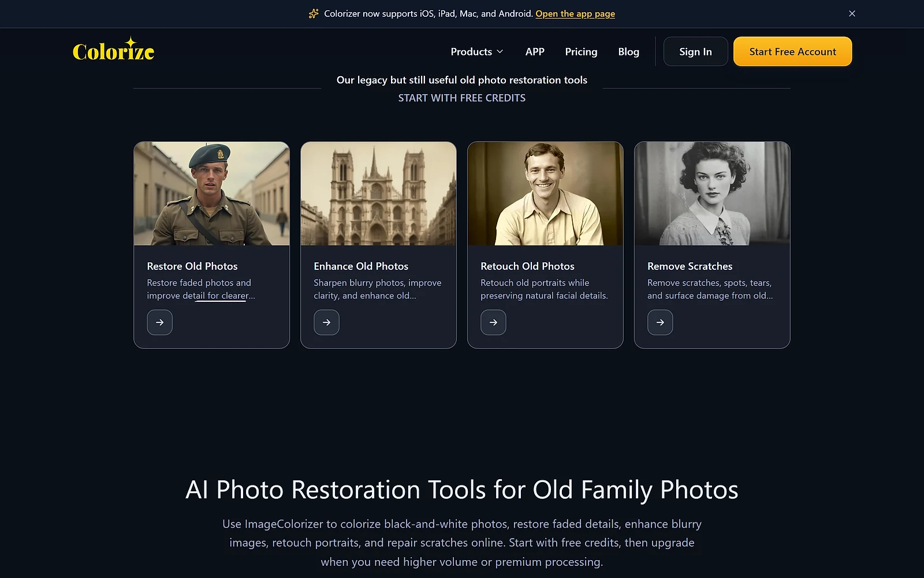
Task: Open the cathedral photo thumbnail
Action: point(379,194)
